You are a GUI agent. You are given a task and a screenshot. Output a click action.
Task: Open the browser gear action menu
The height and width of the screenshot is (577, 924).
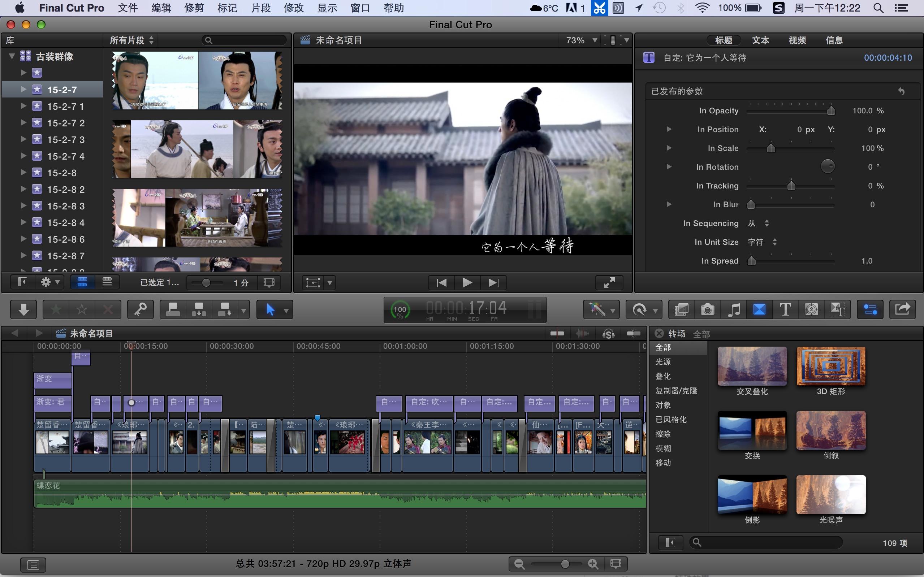click(x=50, y=282)
